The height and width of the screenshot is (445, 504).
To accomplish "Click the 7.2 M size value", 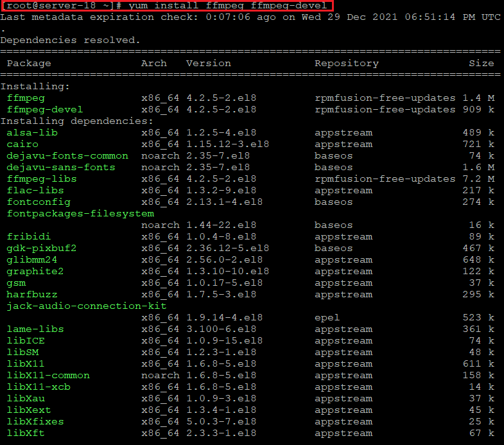I will pyautogui.click(x=478, y=179).
